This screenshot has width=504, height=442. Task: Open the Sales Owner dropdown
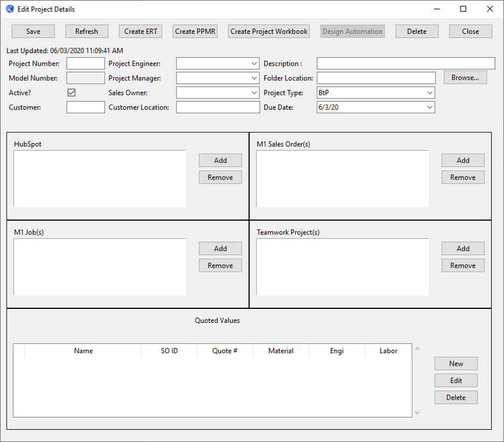pyautogui.click(x=255, y=92)
